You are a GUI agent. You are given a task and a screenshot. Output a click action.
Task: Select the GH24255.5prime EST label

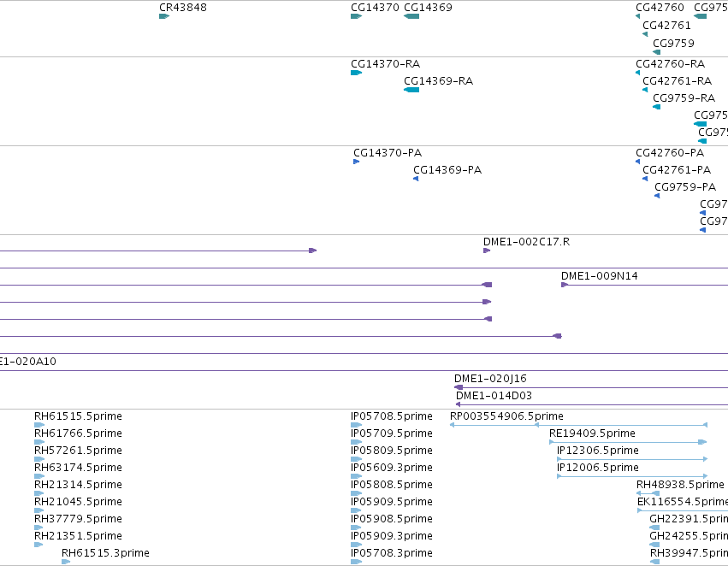click(689, 536)
